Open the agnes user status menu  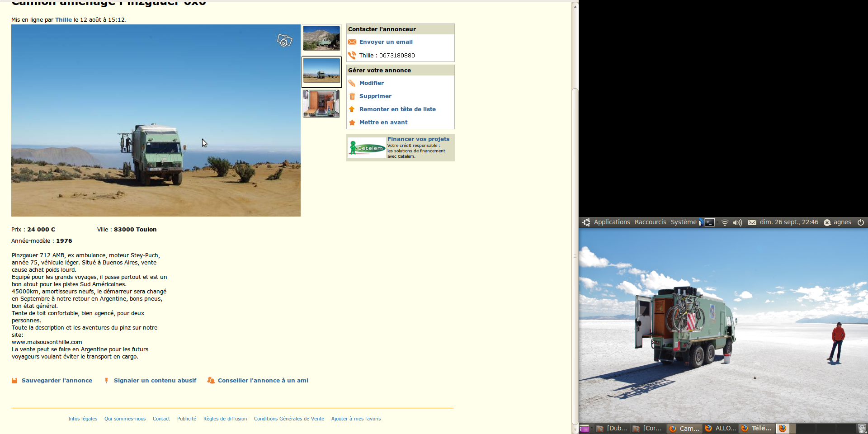click(x=837, y=222)
